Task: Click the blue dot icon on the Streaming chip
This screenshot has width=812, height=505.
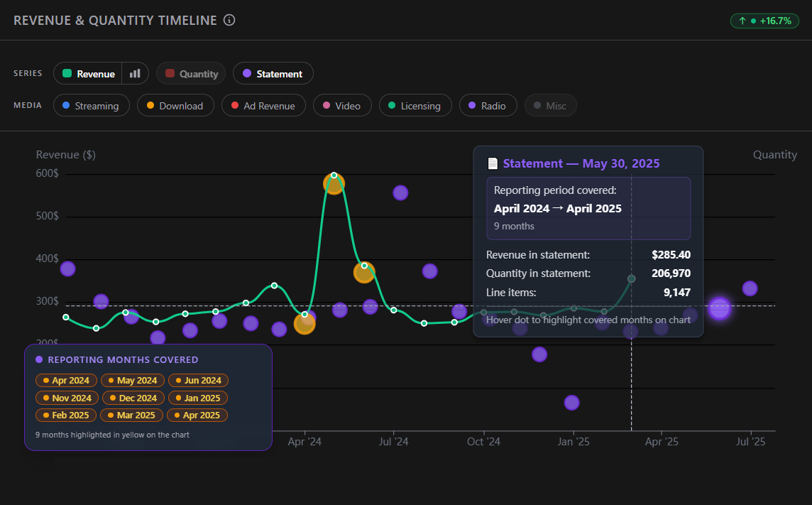Action: 67,104
